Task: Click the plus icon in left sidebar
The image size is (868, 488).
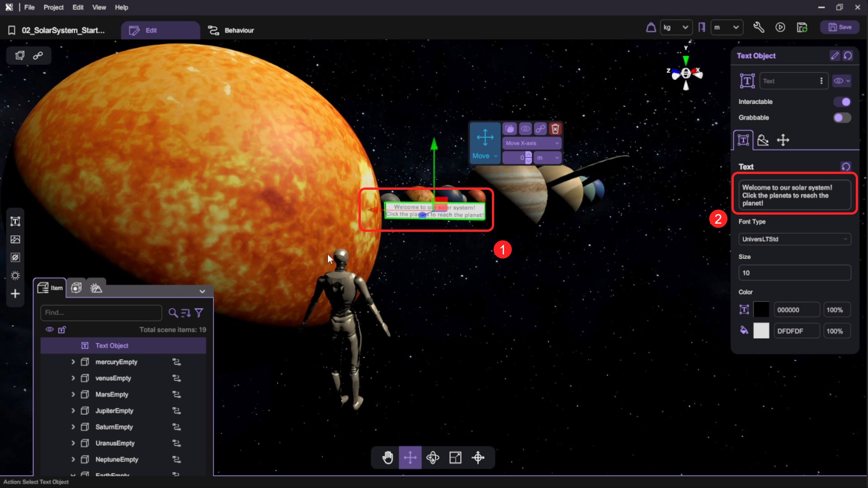Action: pyautogui.click(x=15, y=294)
